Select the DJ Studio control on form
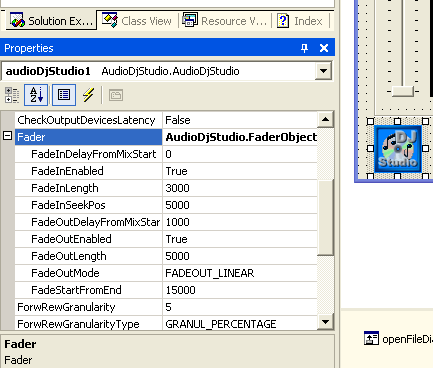 [398, 149]
